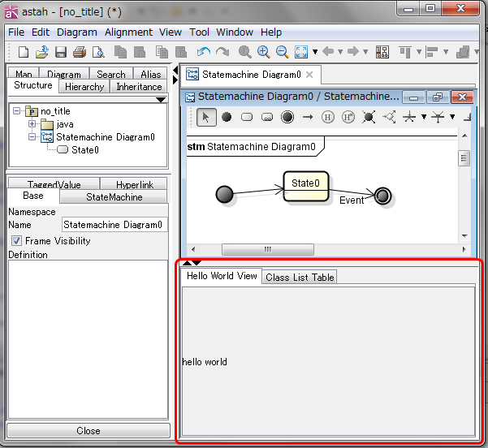
Task: Select the Initial Pseudostate tool (black circle)
Action: click(227, 117)
